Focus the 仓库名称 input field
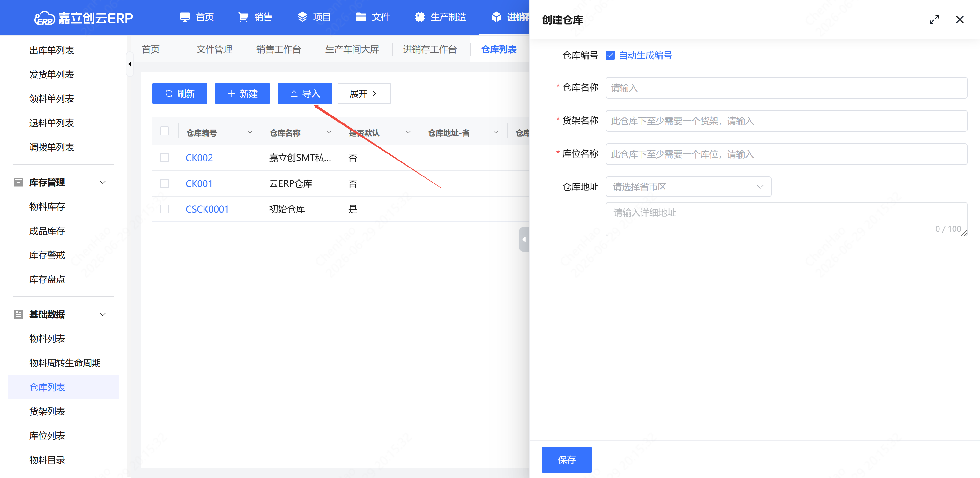 point(786,88)
